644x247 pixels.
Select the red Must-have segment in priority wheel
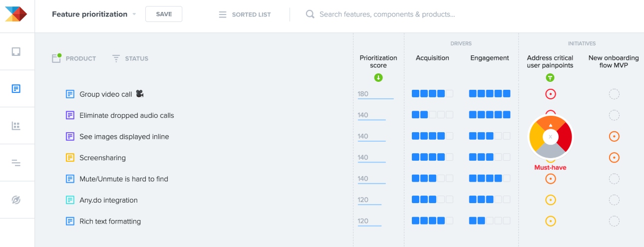tap(565, 138)
